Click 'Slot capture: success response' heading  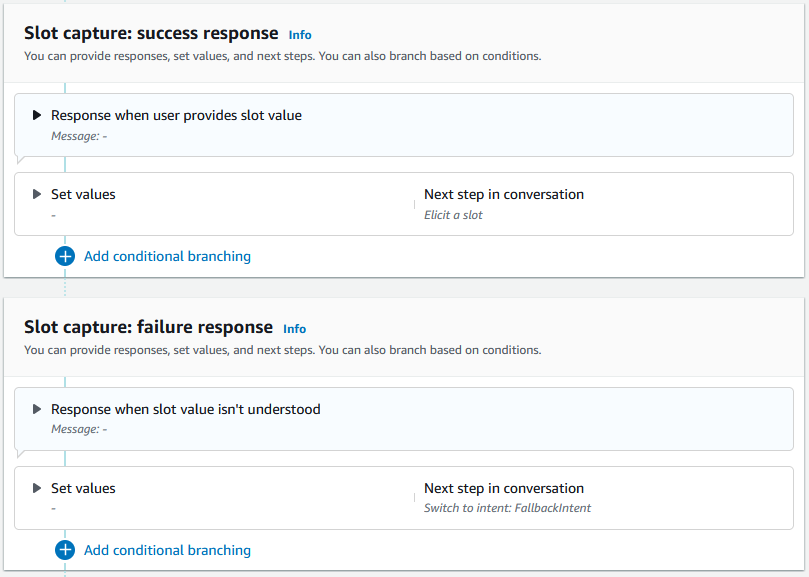[x=151, y=33]
